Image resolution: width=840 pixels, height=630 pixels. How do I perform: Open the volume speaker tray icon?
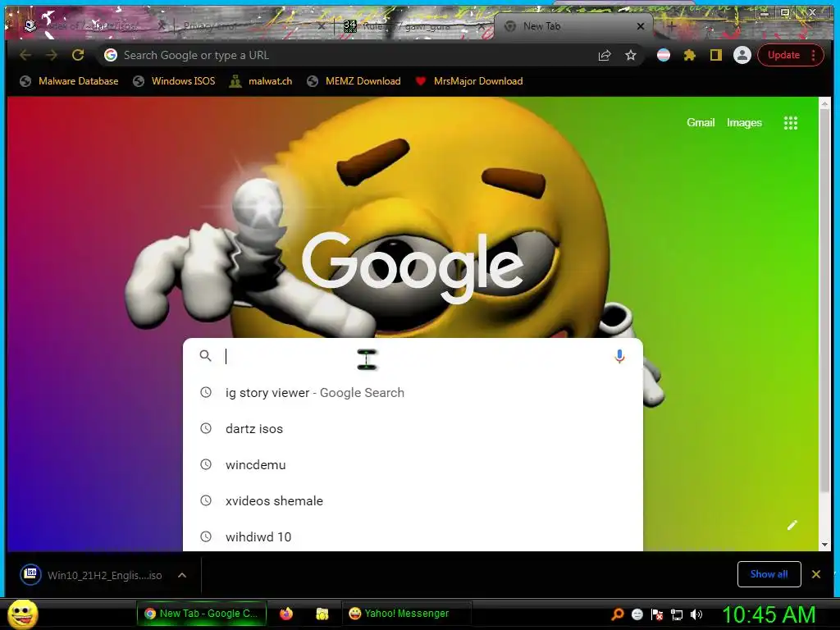[x=696, y=614]
